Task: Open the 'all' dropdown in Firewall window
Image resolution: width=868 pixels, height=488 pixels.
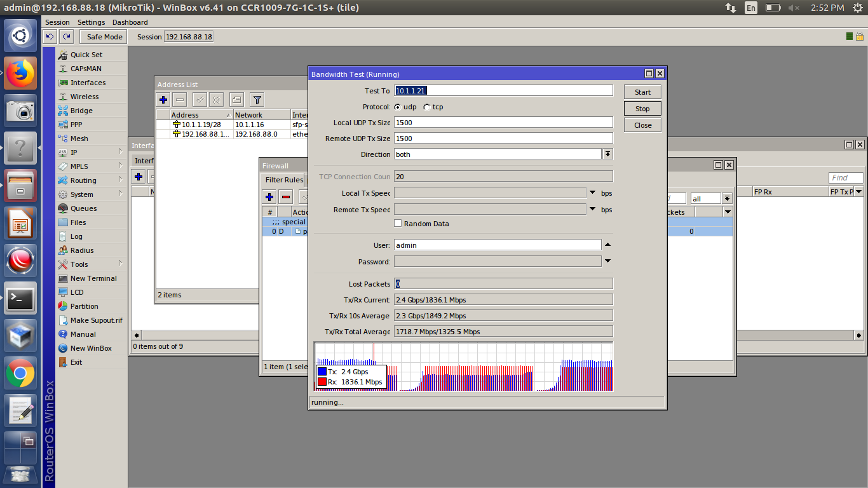Action: click(x=728, y=199)
